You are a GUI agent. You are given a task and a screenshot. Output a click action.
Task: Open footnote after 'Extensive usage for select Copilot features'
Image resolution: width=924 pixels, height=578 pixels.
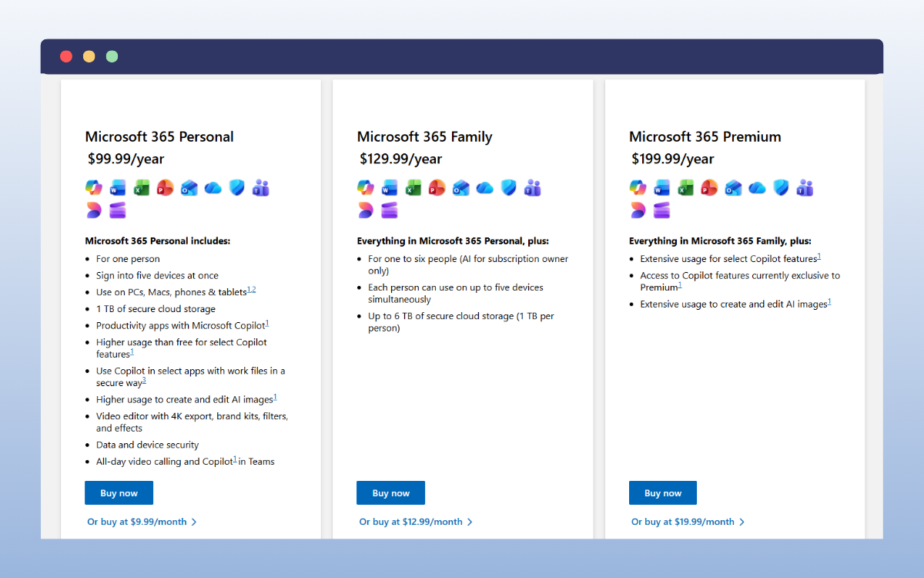pyautogui.click(x=819, y=257)
